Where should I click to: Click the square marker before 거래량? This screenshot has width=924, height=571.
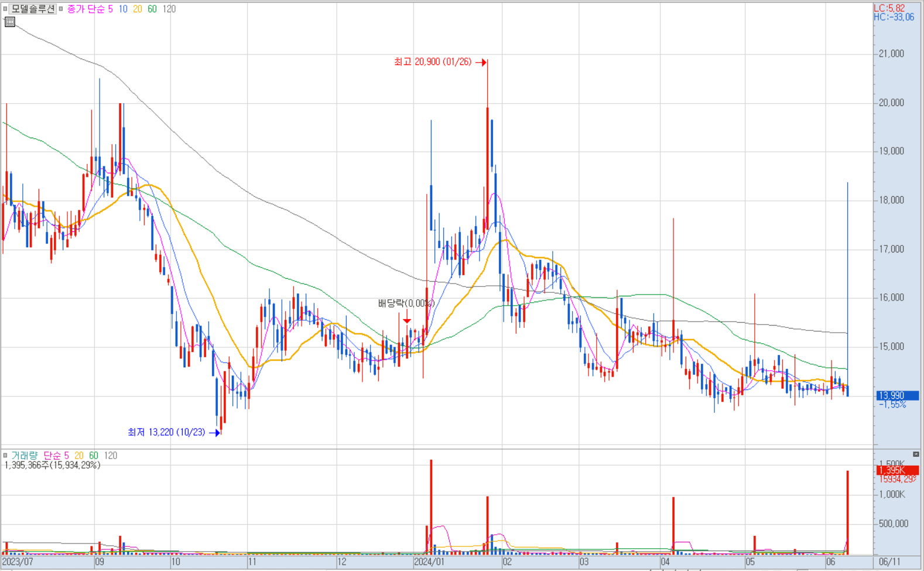coord(5,455)
